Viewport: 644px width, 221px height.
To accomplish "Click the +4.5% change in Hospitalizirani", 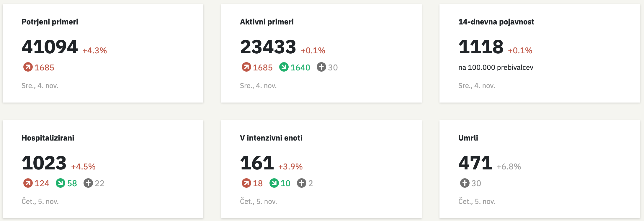I will pos(83,166).
